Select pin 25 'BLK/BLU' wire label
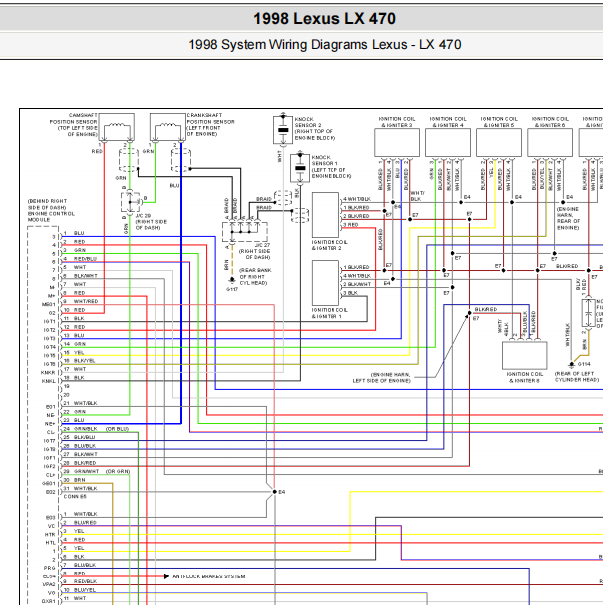This screenshot has height=605, width=603. coord(84,437)
